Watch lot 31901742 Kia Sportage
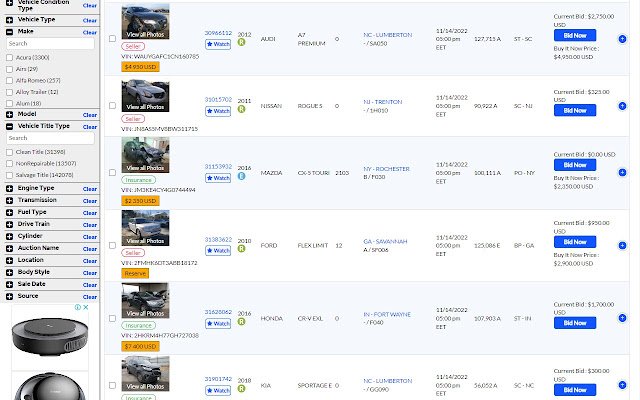The width and height of the screenshot is (640, 400). (218, 391)
